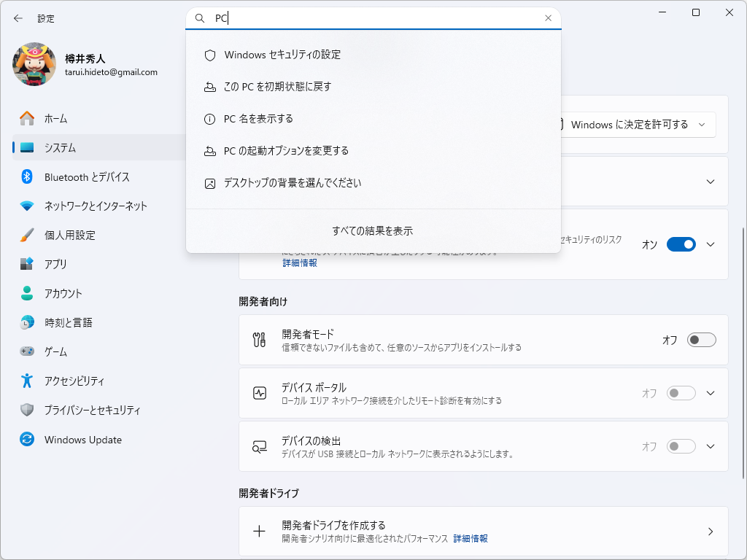Expand the デバイスの検出 row chevron
This screenshot has height=560, width=747.
click(711, 446)
